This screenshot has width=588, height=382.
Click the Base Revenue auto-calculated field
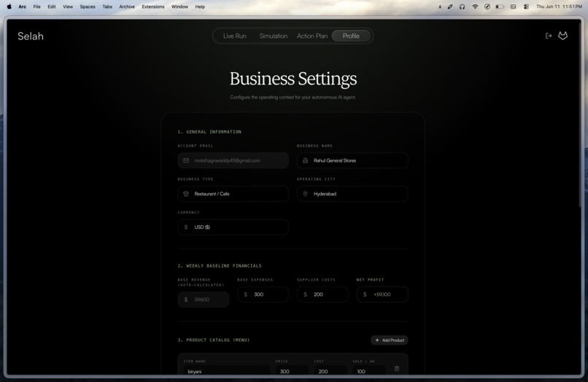pos(204,300)
